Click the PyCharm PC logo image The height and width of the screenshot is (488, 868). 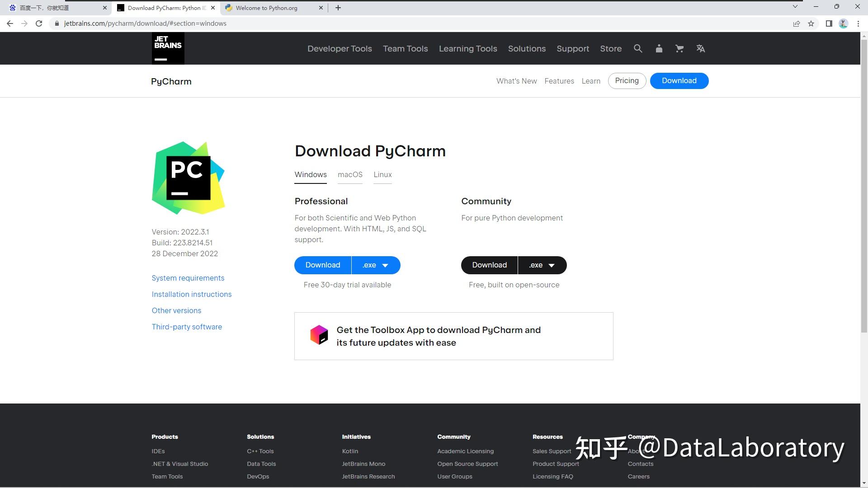[x=188, y=178]
